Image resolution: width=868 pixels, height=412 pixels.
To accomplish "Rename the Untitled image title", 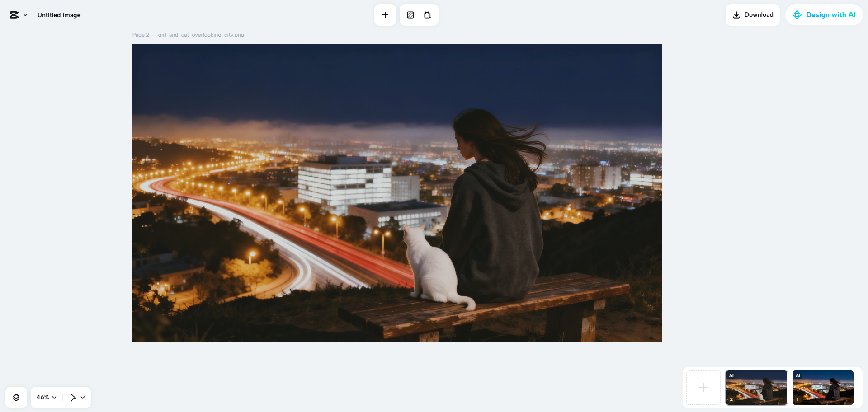I will pos(59,14).
